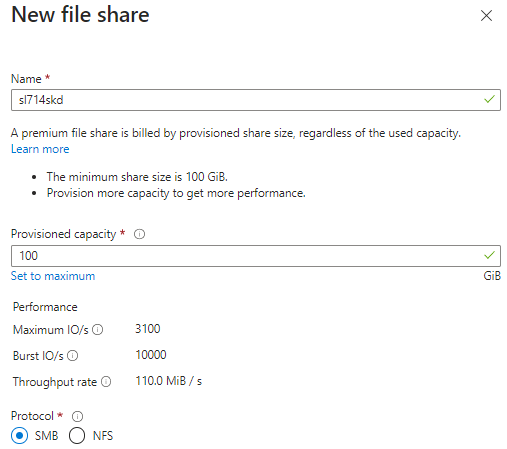Click the green checkmark in Name field
Screen dimensions: 507x449
489,99
